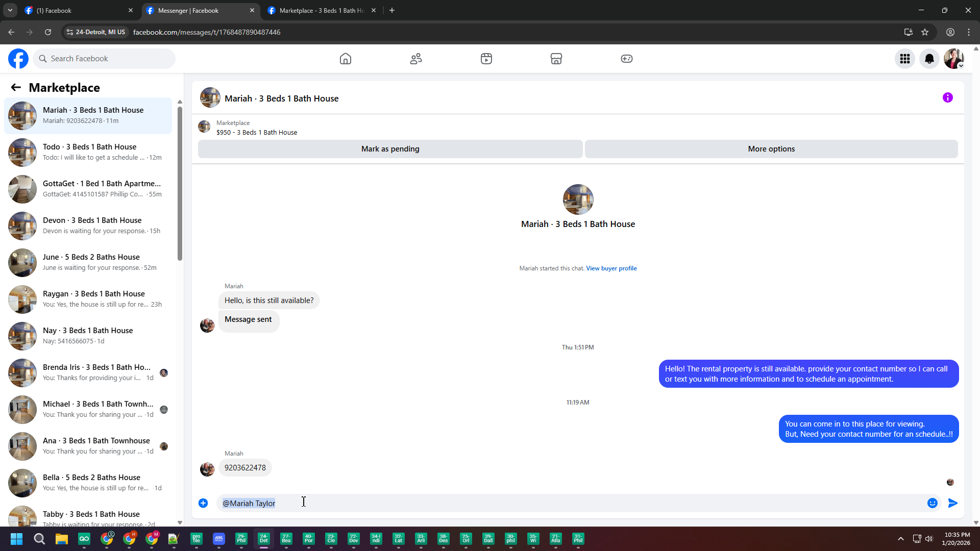Open the Michael · 3 Beds 1 Bath Townhouse chat
Viewport: 980px width, 551px height.
pyautogui.click(x=88, y=409)
